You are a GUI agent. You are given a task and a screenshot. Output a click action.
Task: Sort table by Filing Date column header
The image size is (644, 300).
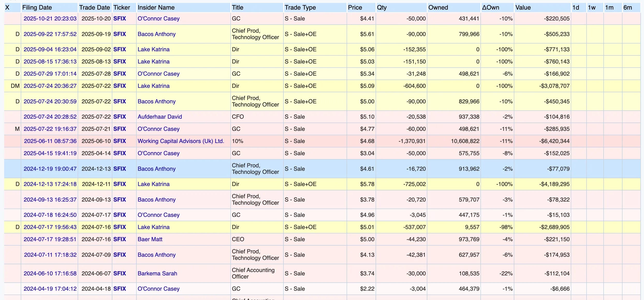[37, 8]
